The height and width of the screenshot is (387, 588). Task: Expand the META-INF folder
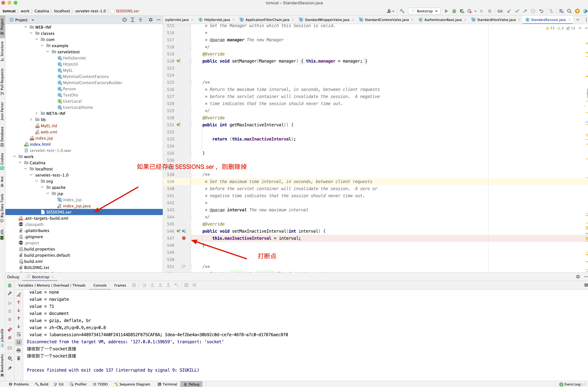(x=37, y=113)
